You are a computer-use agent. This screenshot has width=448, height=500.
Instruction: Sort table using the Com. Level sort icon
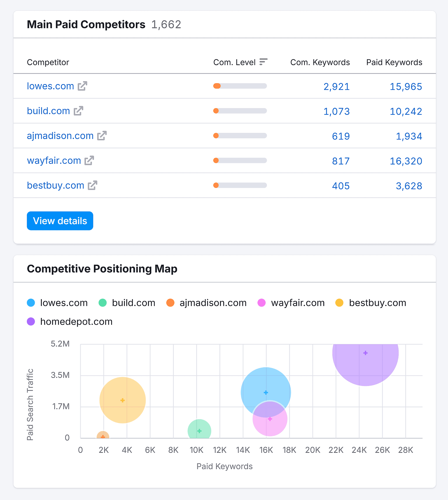point(263,62)
